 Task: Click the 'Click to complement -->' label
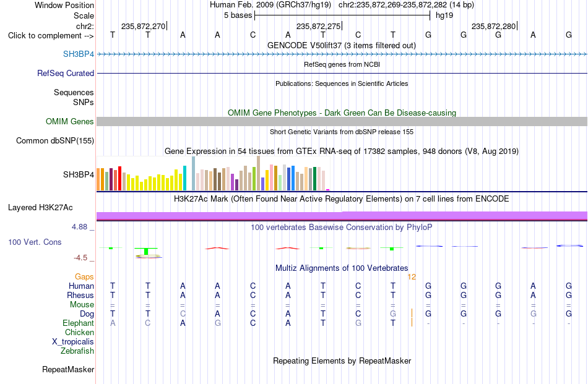tap(51, 36)
